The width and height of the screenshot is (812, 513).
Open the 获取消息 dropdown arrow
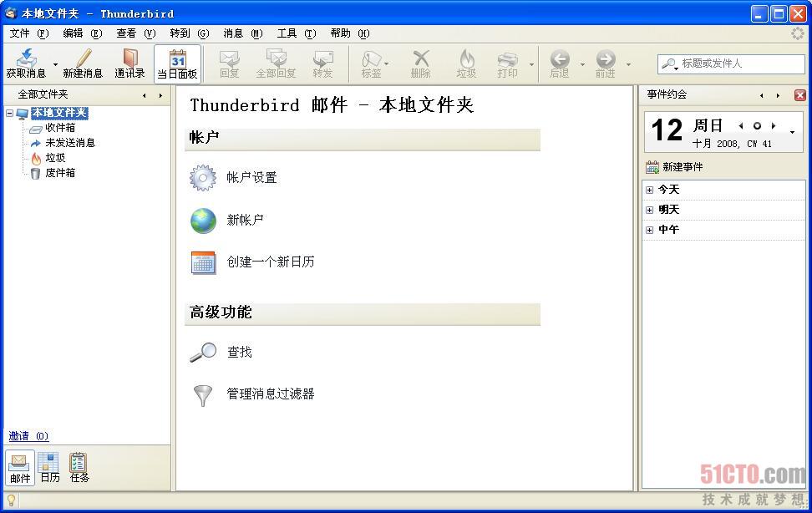55,64
